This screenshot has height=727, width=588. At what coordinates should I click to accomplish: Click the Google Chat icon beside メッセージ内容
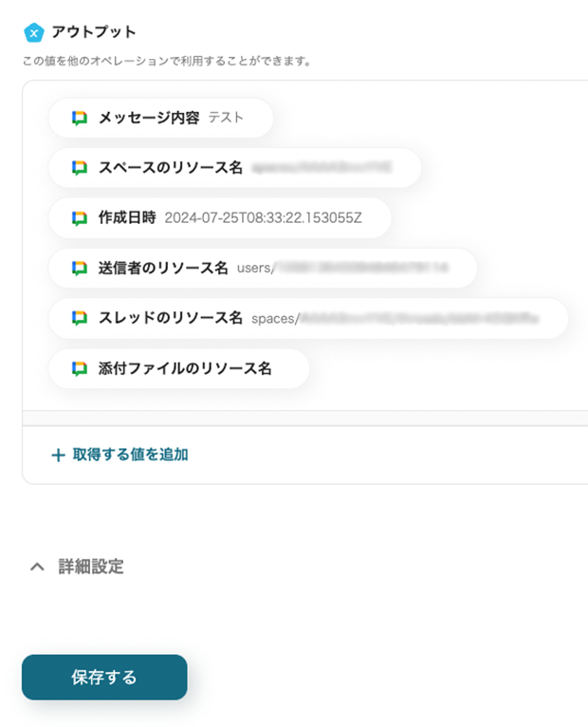80,118
